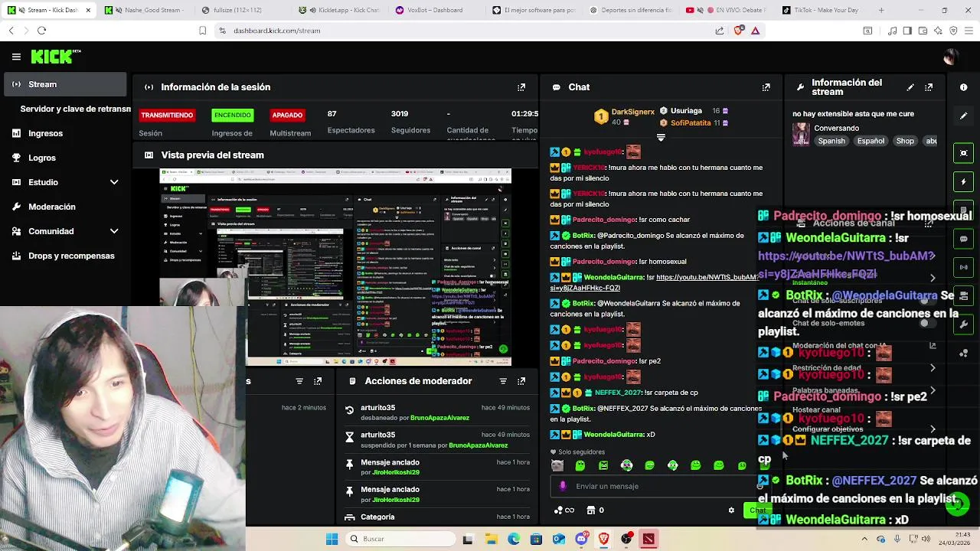Viewport: 980px width, 551px height.
Task: Open Logros in the sidebar
Action: point(64,158)
